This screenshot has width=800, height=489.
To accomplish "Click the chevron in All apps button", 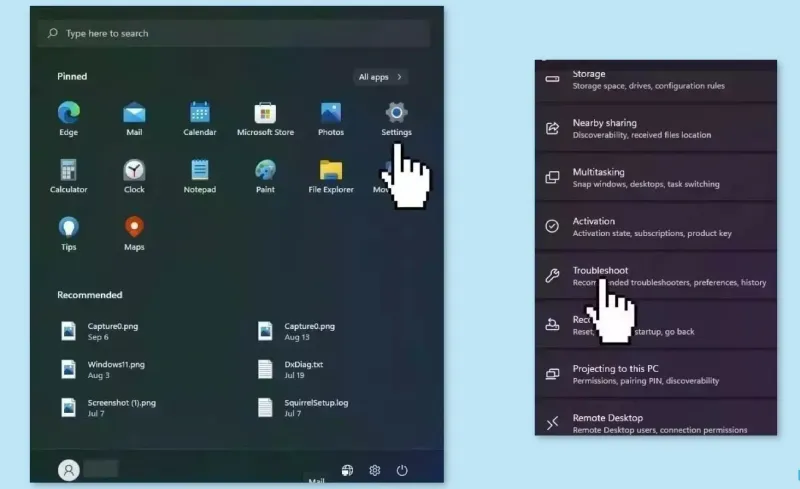I will (399, 77).
